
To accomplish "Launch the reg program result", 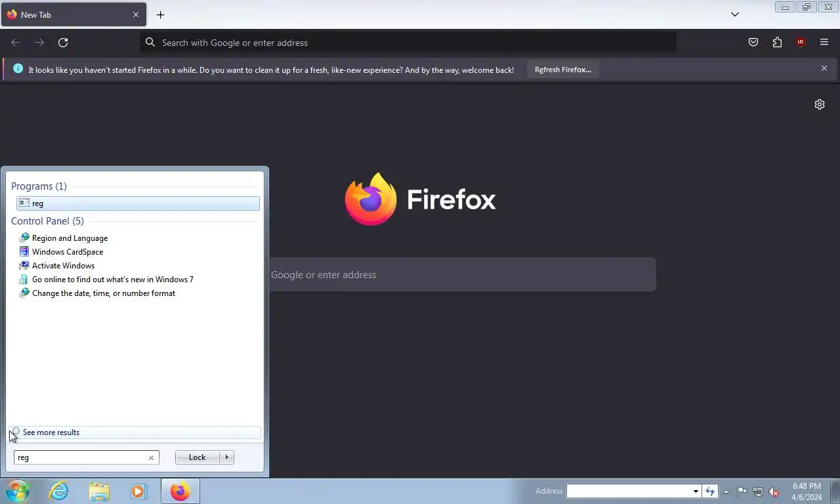I will pyautogui.click(x=138, y=203).
